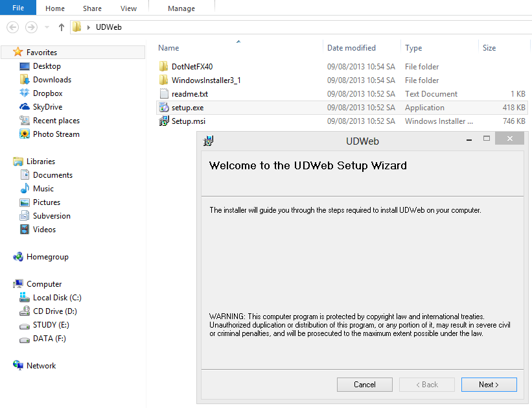
Task: Open the DATA (F:) drive icon
Action: (25, 340)
